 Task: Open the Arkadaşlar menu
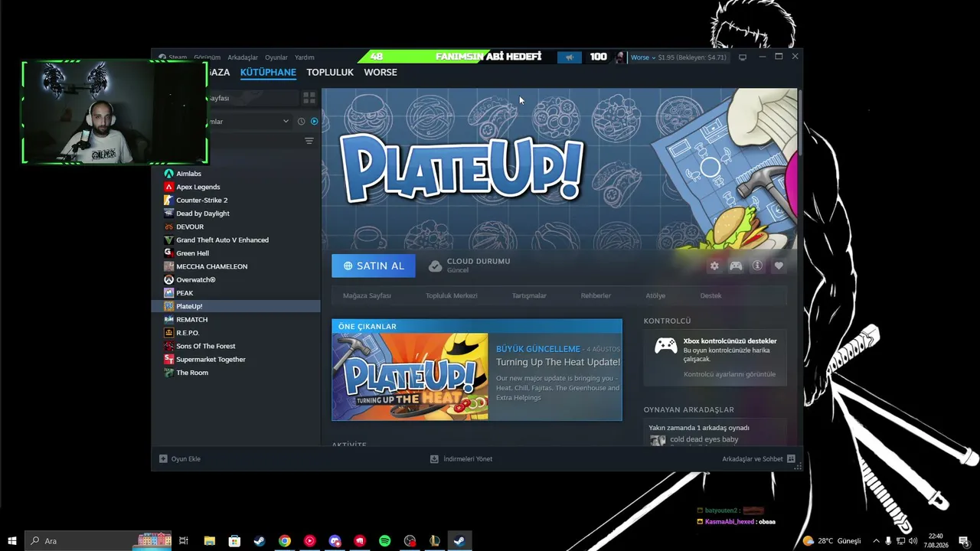tap(243, 57)
